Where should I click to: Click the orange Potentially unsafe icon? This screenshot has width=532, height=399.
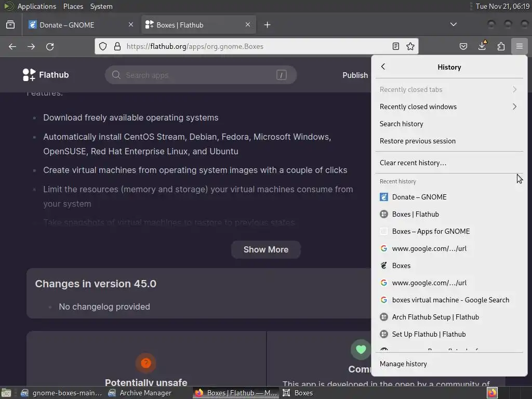(x=146, y=363)
